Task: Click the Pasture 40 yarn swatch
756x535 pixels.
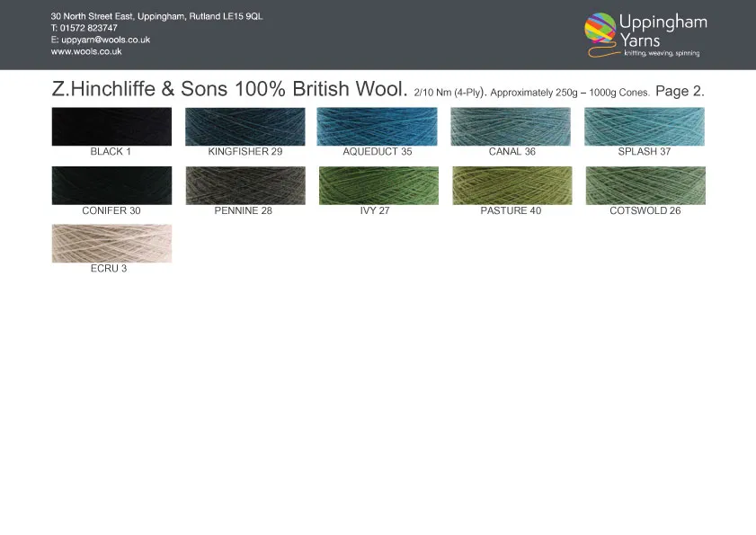Action: 511,185
